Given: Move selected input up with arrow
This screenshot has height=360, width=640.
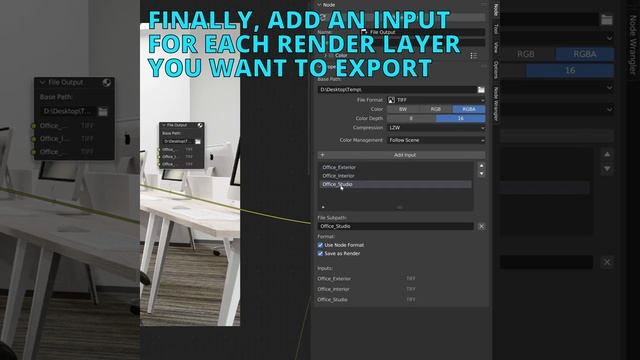Looking at the screenshot, I should (481, 166).
